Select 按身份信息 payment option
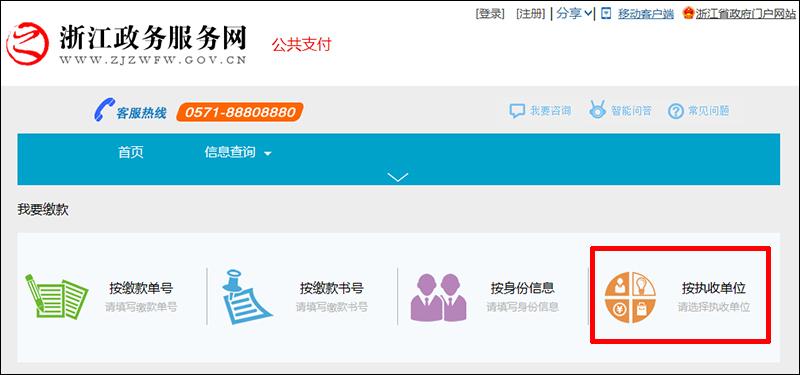Screen dimensions: 800x375 (522, 288)
